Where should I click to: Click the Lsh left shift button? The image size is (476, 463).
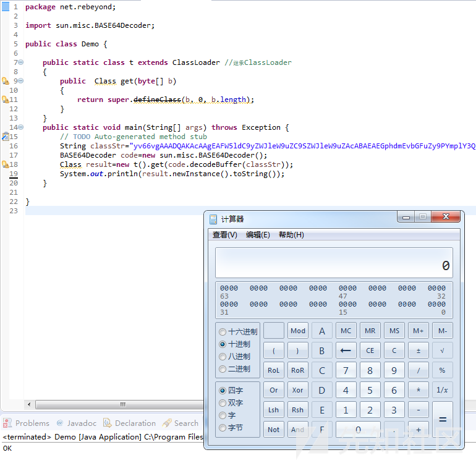273,410
